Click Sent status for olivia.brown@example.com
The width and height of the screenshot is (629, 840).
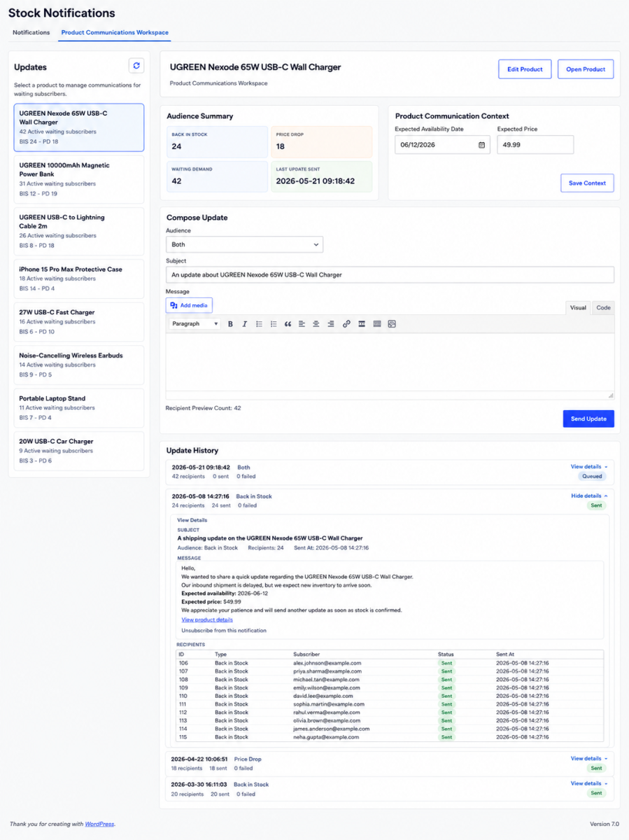[x=446, y=720]
